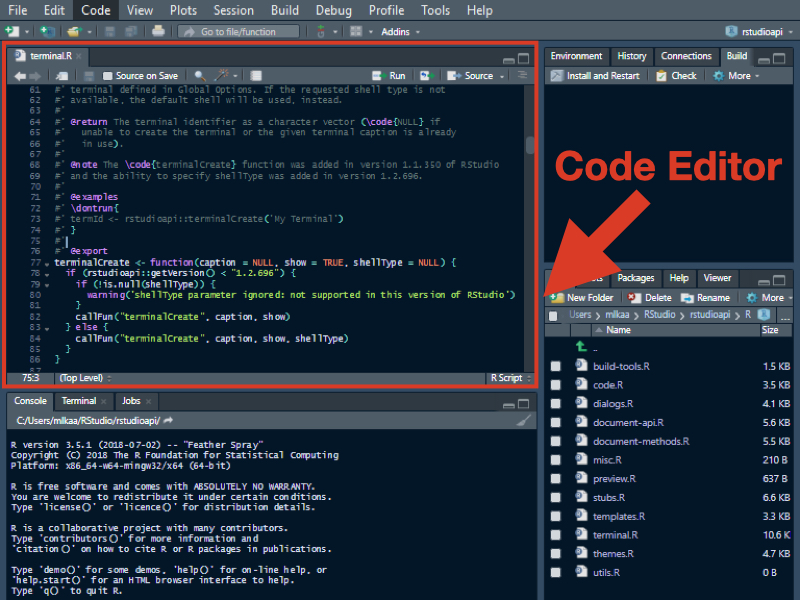This screenshot has height=600, width=800.
Task: Open the Code menu
Action: [95, 10]
